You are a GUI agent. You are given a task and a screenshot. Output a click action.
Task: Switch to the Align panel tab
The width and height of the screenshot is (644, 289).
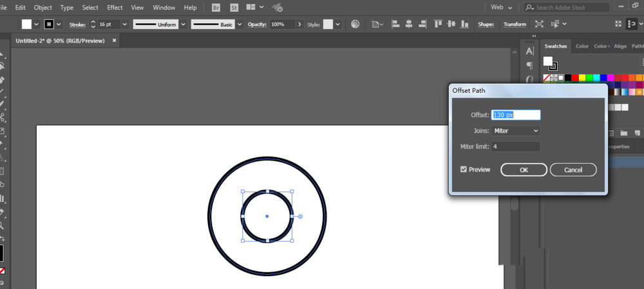tap(620, 46)
